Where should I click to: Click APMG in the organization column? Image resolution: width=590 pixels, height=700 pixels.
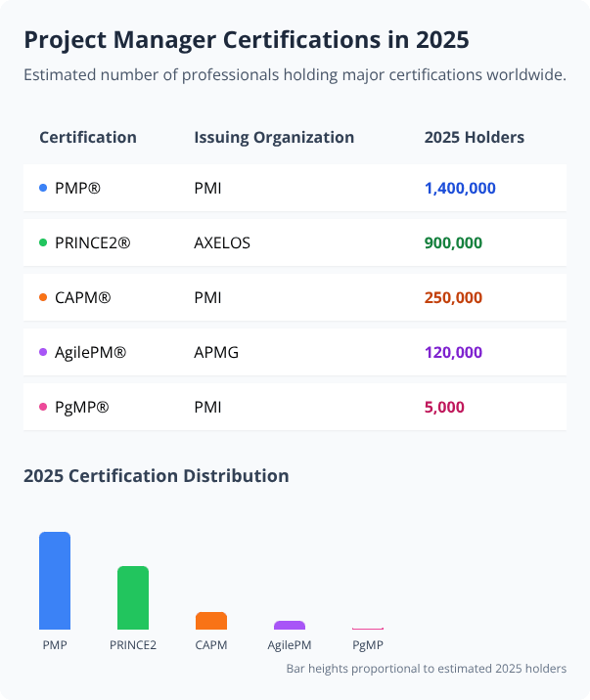pyautogui.click(x=216, y=352)
